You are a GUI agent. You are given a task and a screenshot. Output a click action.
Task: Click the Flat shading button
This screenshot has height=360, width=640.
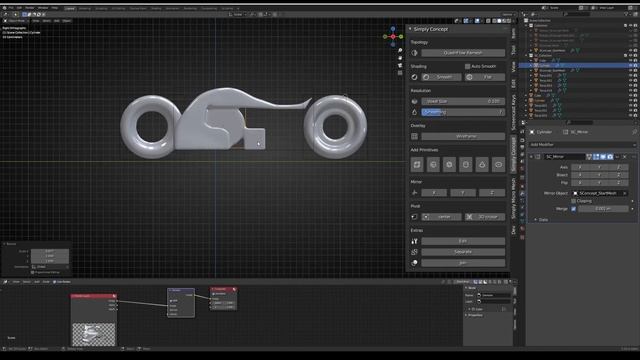(485, 77)
